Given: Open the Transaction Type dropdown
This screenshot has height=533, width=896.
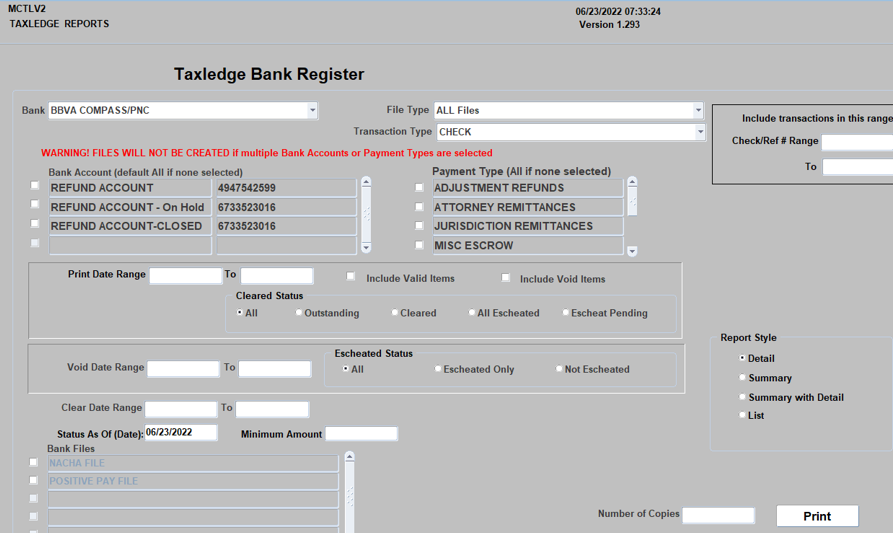Looking at the screenshot, I should click(x=699, y=132).
